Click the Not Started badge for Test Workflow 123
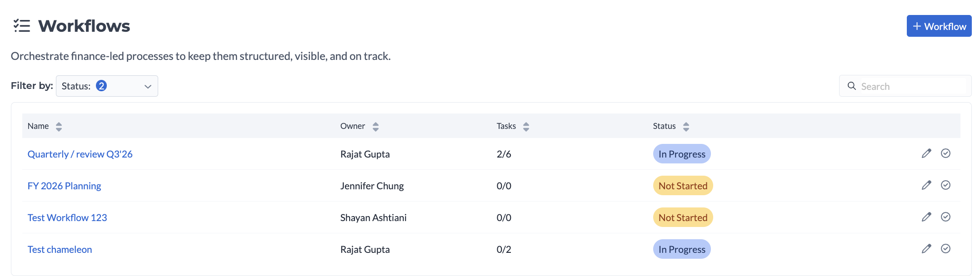 point(683,217)
